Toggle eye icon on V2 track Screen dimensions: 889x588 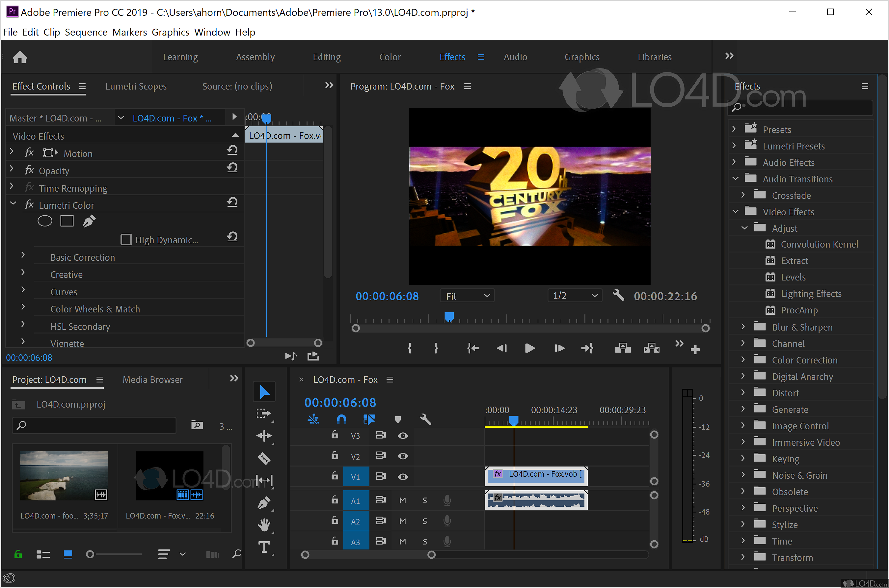[x=403, y=455]
